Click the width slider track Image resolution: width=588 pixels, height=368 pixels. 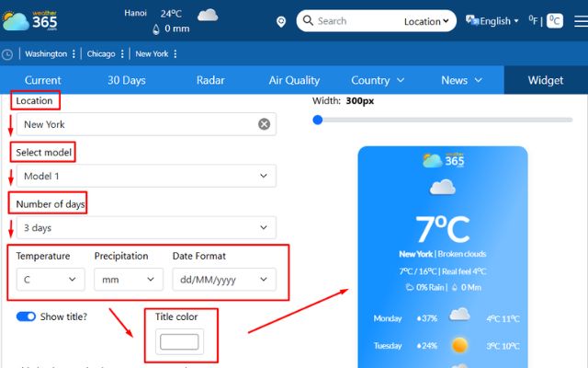click(x=443, y=120)
